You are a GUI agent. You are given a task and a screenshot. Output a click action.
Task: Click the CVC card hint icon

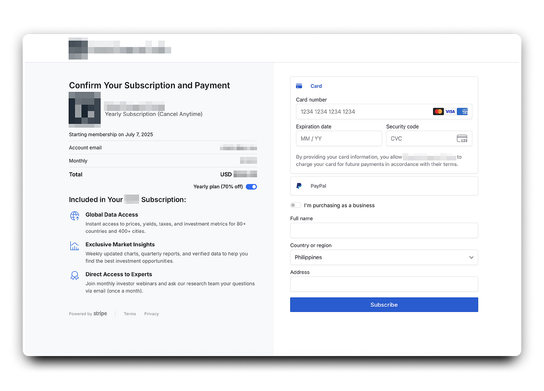[x=462, y=138]
